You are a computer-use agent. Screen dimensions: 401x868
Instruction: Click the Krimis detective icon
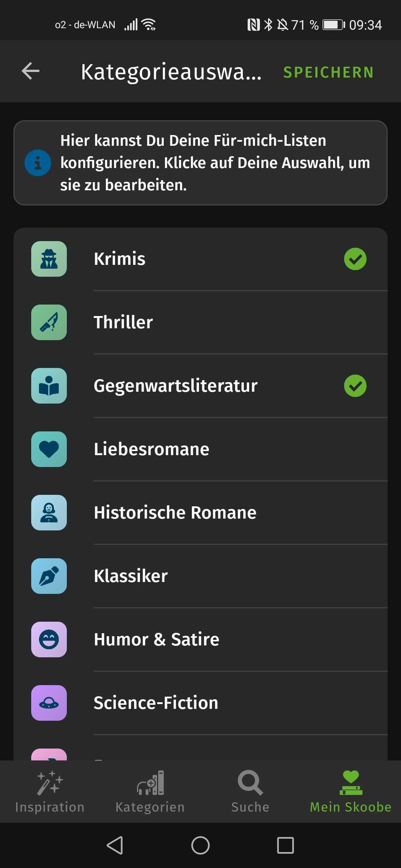coord(49,259)
